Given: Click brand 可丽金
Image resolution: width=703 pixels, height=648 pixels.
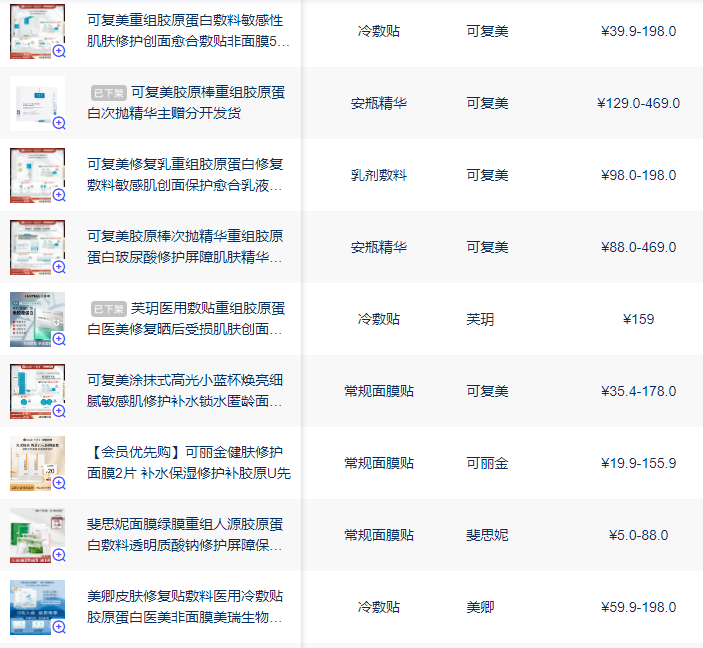Looking at the screenshot, I should click(487, 463).
